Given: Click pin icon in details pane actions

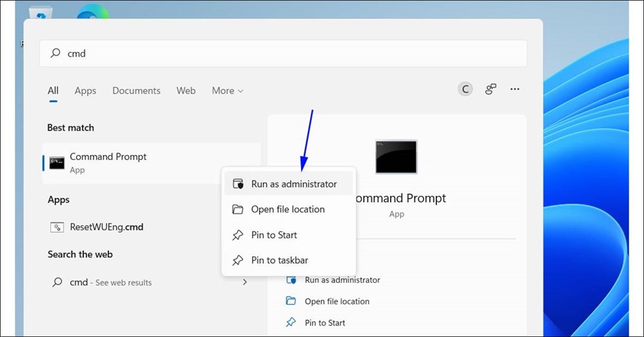Looking at the screenshot, I should point(291,323).
